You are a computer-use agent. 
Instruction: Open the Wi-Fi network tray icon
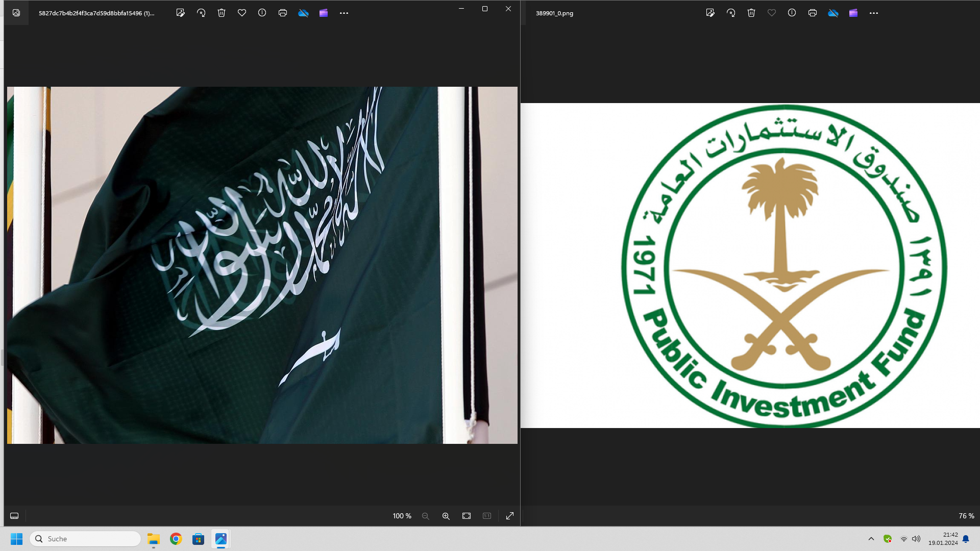[x=904, y=539]
